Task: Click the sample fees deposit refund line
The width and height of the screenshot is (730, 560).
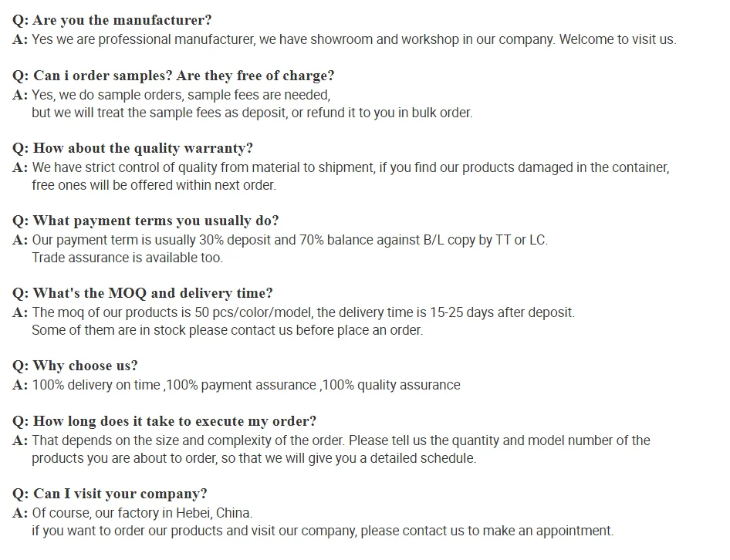Action: pyautogui.click(x=252, y=113)
